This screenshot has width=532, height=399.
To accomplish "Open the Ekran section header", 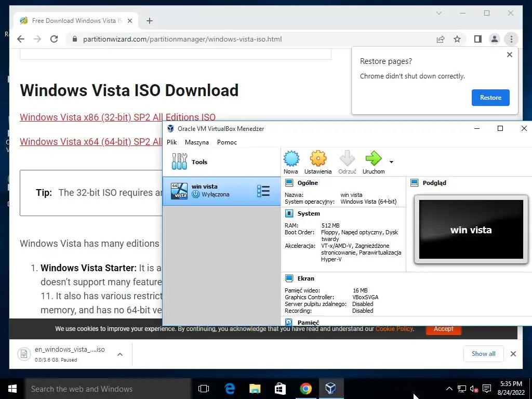I will [x=305, y=278].
